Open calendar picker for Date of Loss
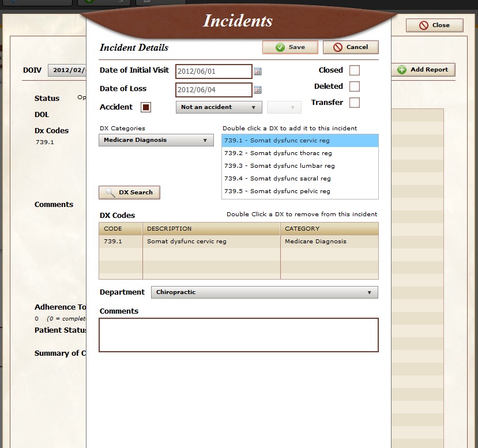The width and height of the screenshot is (478, 448). [x=258, y=90]
